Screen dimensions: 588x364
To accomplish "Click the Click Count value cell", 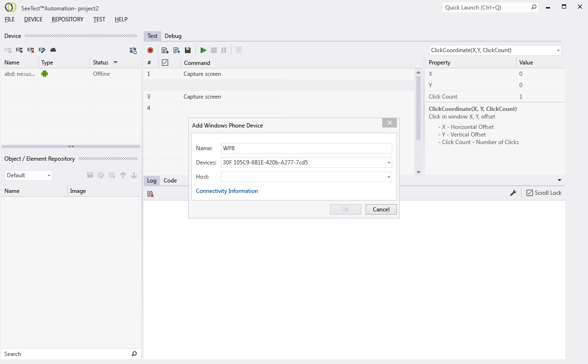I will point(540,97).
